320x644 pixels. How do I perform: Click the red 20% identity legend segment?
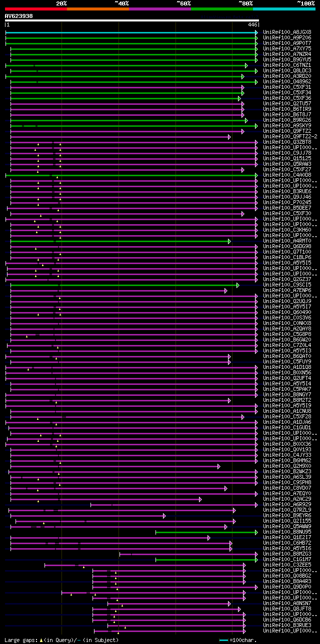(35, 9)
